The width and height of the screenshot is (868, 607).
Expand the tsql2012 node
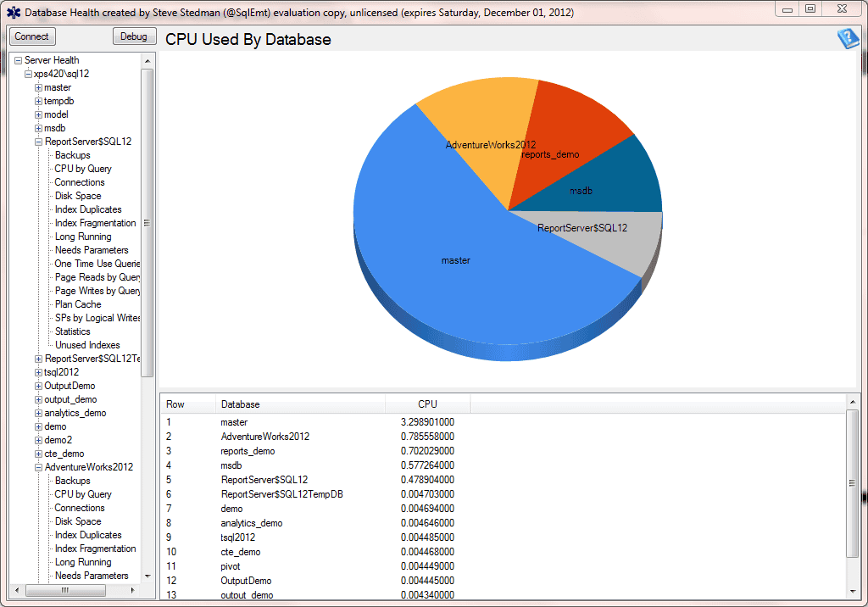37,372
